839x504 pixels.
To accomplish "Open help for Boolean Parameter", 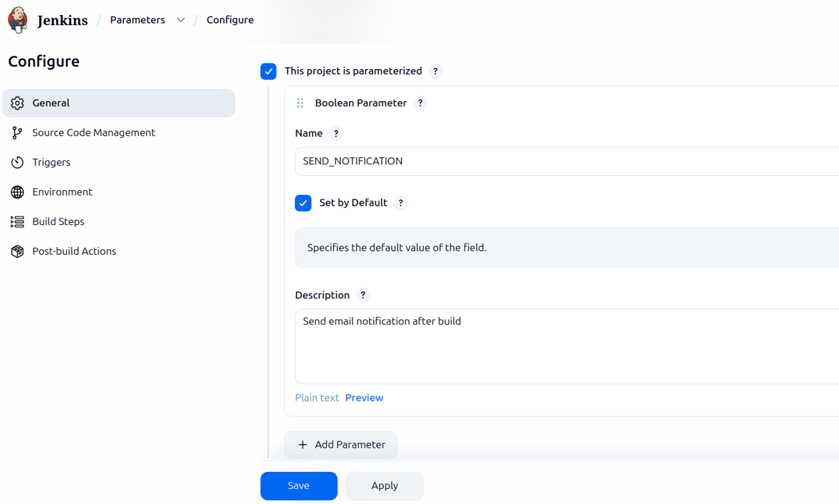I will click(420, 103).
